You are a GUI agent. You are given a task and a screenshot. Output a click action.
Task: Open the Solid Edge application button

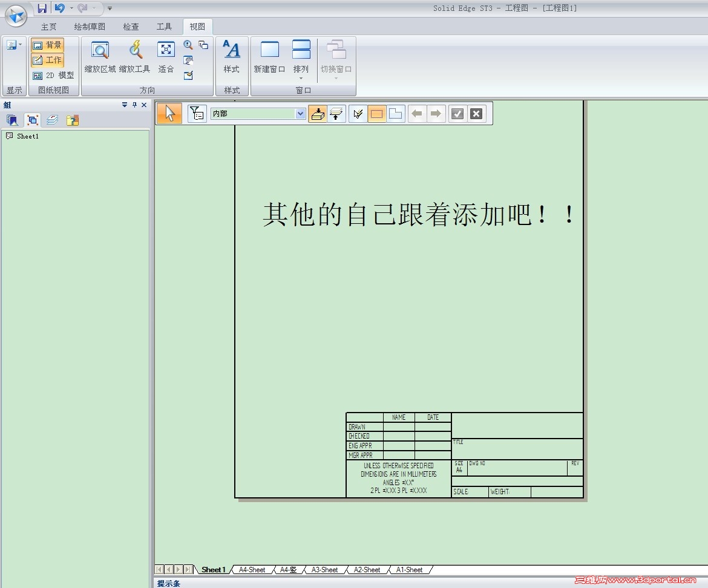[x=16, y=16]
